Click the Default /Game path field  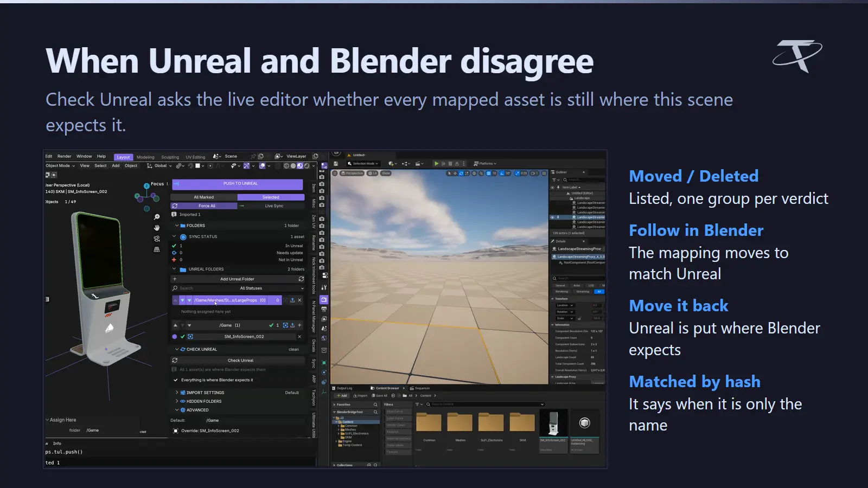254,421
